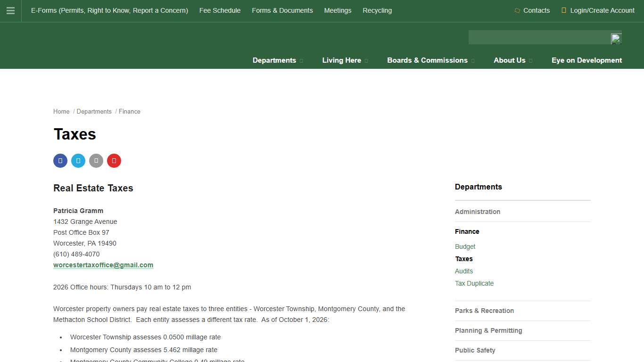Click the search submit icon
This screenshot has height=362, width=644.
coord(616,38)
